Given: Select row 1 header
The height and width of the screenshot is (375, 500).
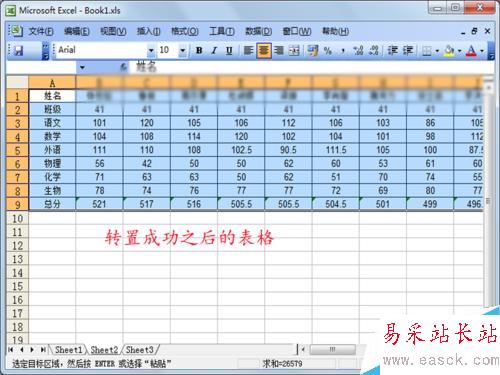Looking at the screenshot, I should pyautogui.click(x=17, y=96).
